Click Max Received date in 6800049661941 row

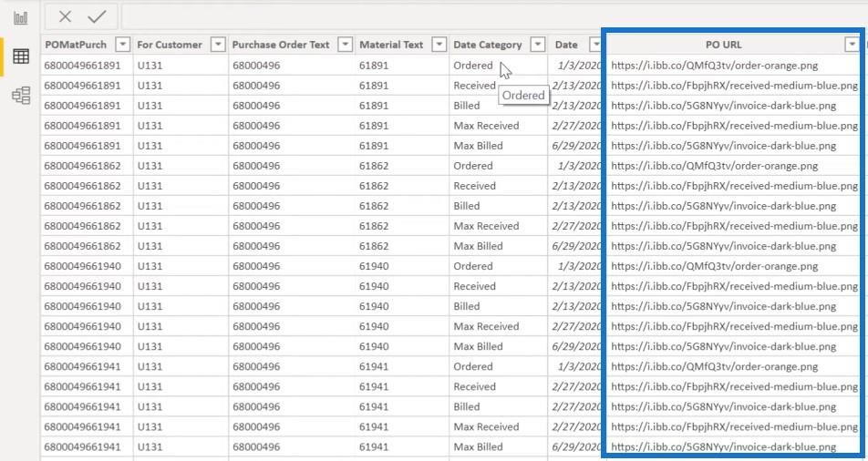[x=577, y=426]
